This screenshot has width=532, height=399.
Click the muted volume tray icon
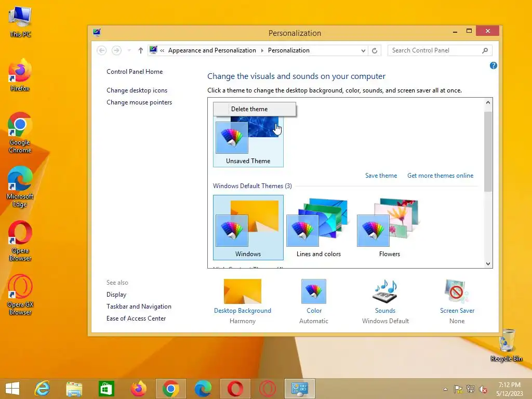(x=483, y=389)
